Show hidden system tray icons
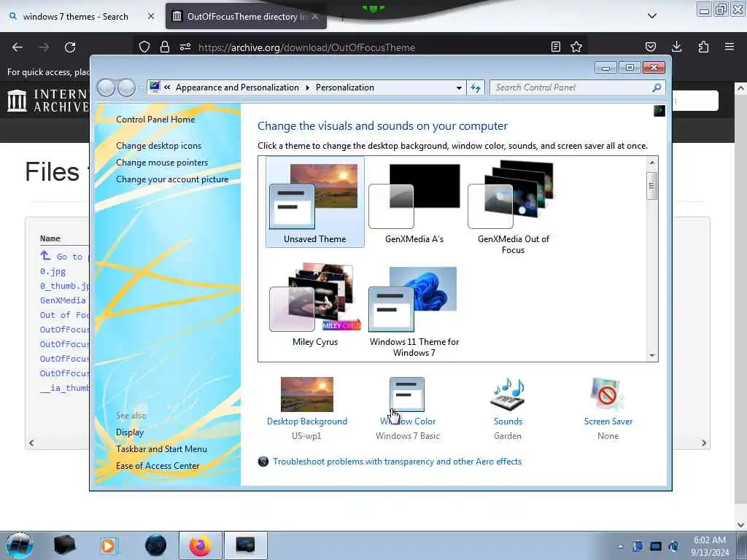This screenshot has height=560, width=747. pos(620,546)
